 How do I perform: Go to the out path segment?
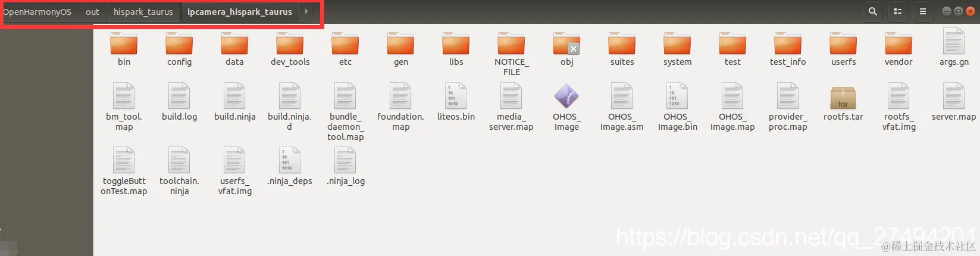pyautogui.click(x=92, y=12)
